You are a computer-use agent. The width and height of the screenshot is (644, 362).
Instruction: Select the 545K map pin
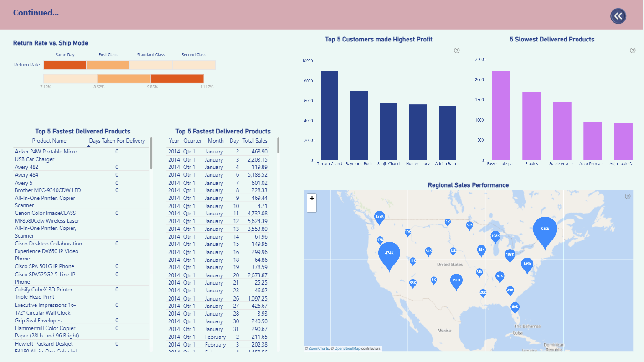(x=545, y=231)
